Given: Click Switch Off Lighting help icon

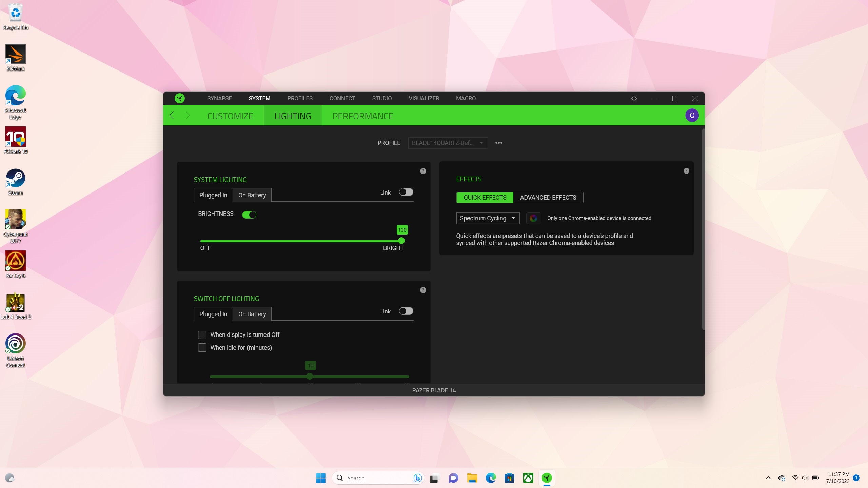Looking at the screenshot, I should tap(423, 290).
